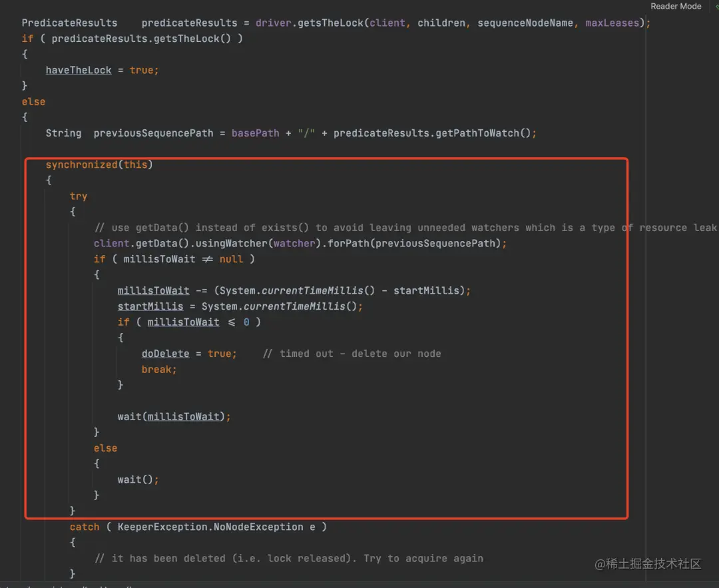Click the wait(millisToWait) call

click(172, 416)
